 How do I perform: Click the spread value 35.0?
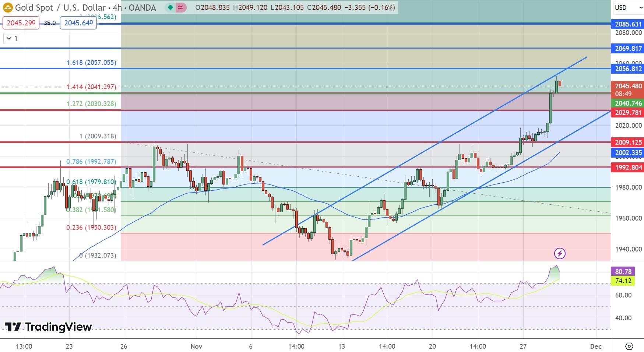(x=50, y=23)
